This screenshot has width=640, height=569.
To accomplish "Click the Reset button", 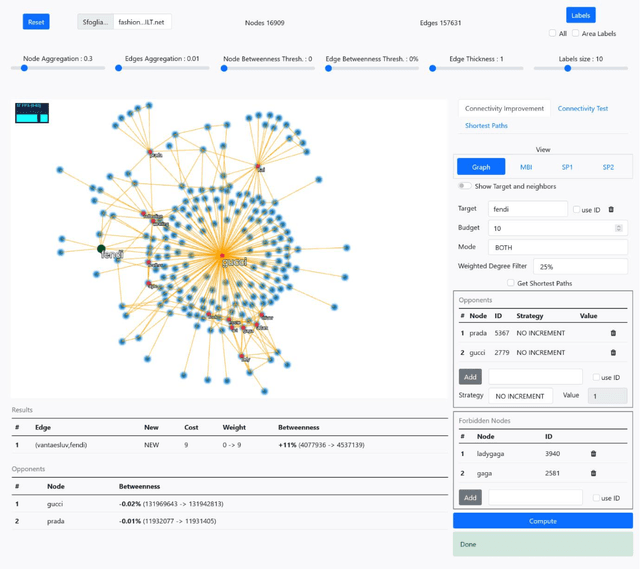I will (36, 22).
